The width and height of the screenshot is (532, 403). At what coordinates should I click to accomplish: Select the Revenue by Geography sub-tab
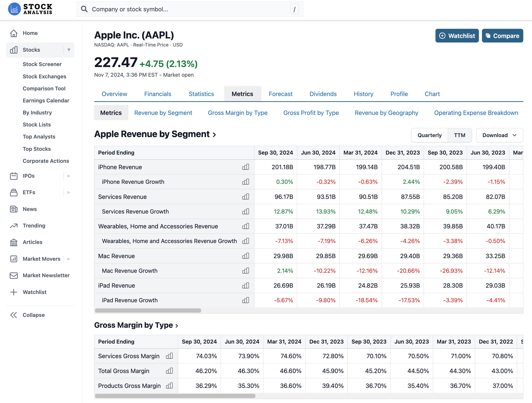(387, 113)
